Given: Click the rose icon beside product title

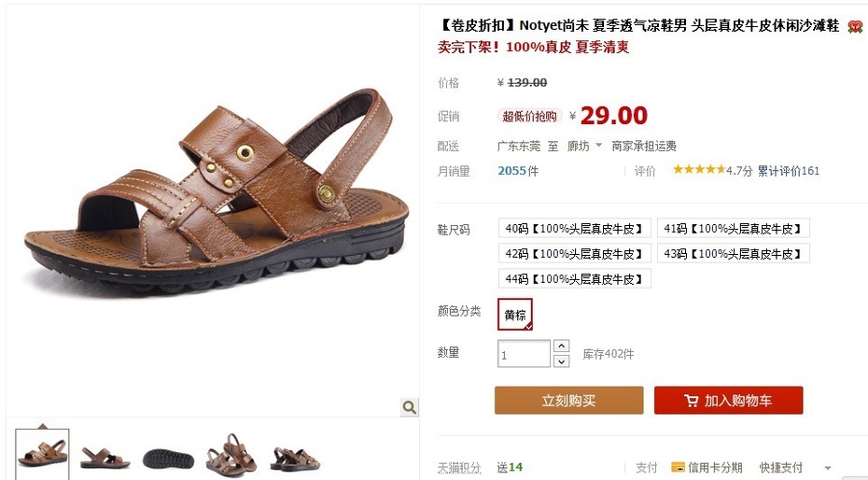Looking at the screenshot, I should click(855, 26).
